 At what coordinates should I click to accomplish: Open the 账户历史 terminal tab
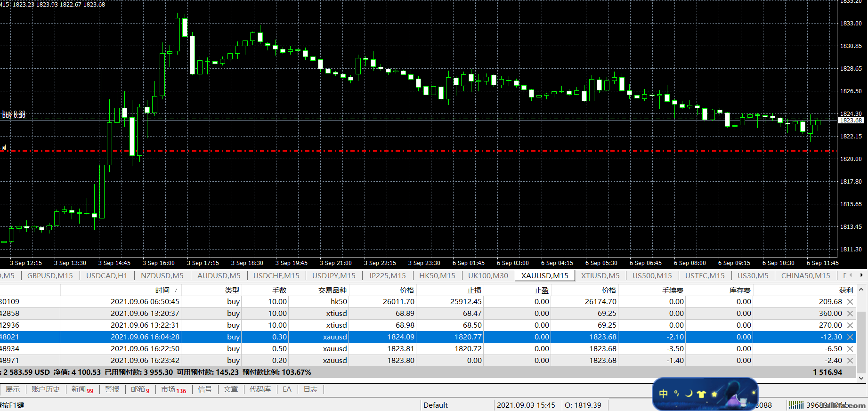pyautogui.click(x=46, y=389)
